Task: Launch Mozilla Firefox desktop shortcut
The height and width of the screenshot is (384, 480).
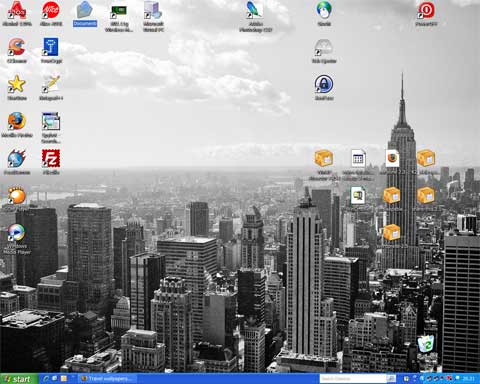Action: (x=17, y=121)
